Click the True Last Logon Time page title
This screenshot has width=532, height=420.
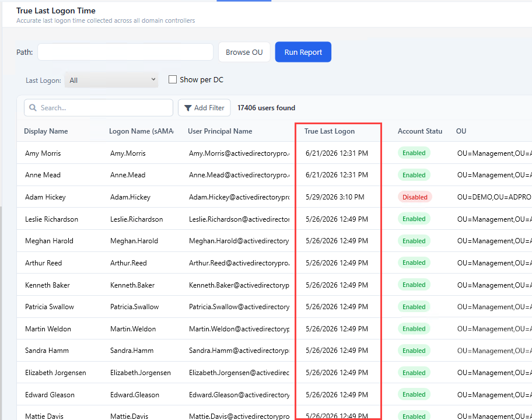pos(56,10)
